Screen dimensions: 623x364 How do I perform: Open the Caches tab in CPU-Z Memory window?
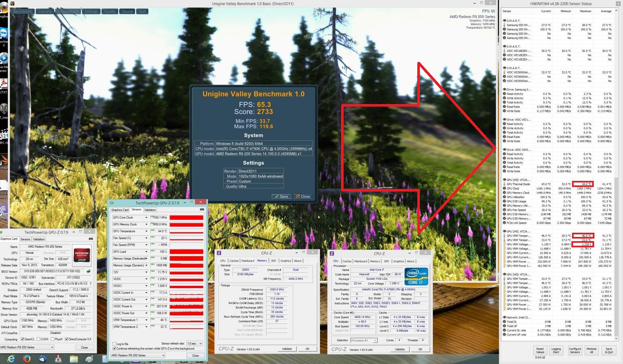(x=234, y=261)
